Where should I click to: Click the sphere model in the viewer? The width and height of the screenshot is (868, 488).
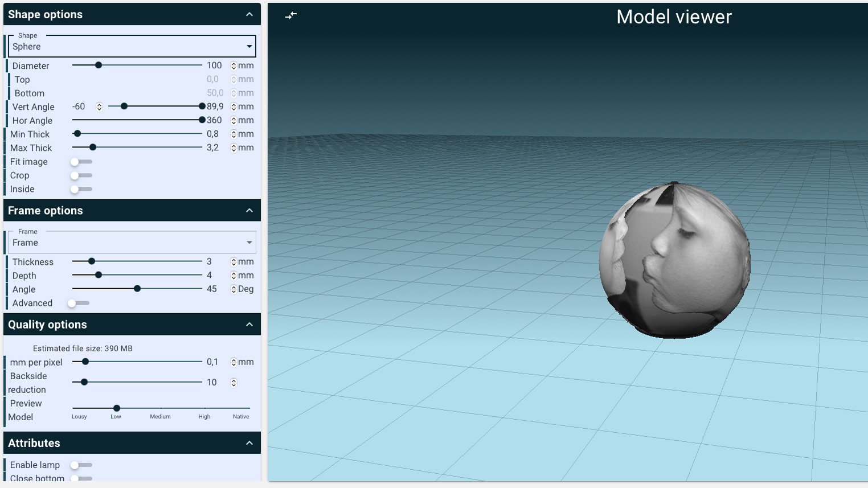coord(675,260)
